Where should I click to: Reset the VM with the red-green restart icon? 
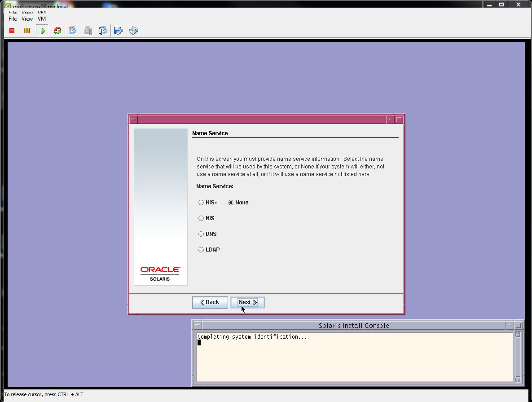[57, 31]
